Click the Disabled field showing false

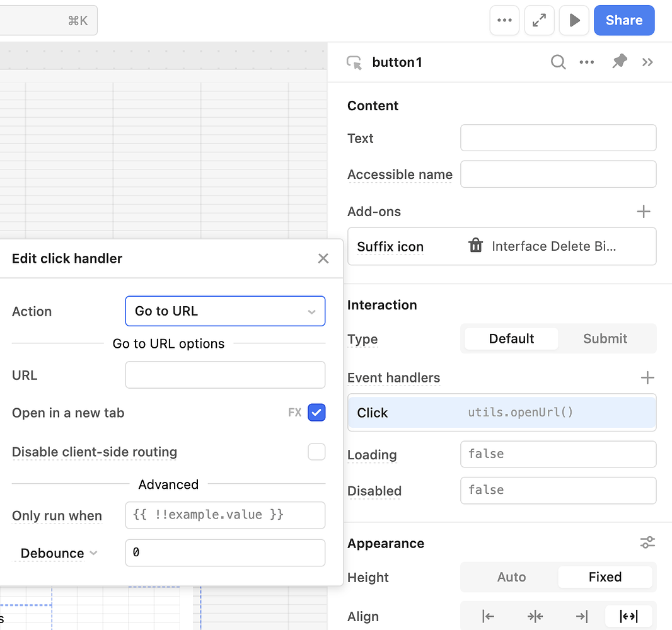(x=558, y=490)
